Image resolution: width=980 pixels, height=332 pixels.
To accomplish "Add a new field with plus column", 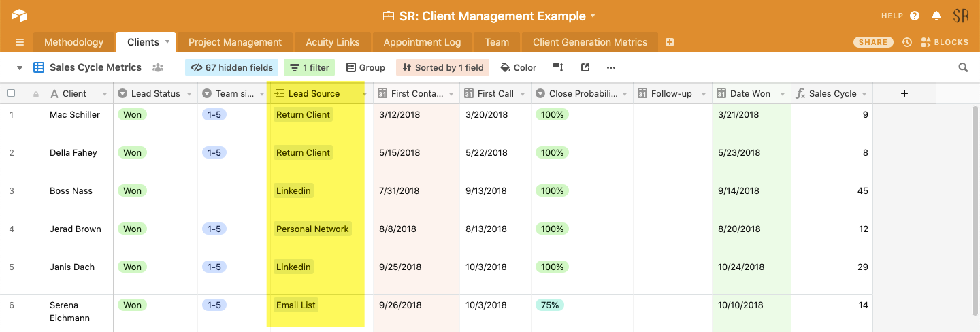I will 904,93.
